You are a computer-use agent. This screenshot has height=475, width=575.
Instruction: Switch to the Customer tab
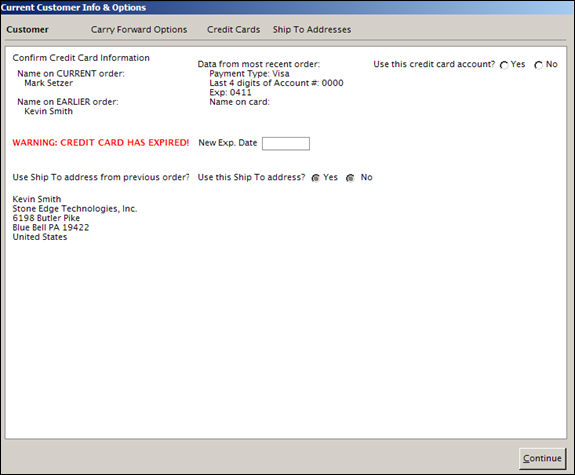(28, 29)
